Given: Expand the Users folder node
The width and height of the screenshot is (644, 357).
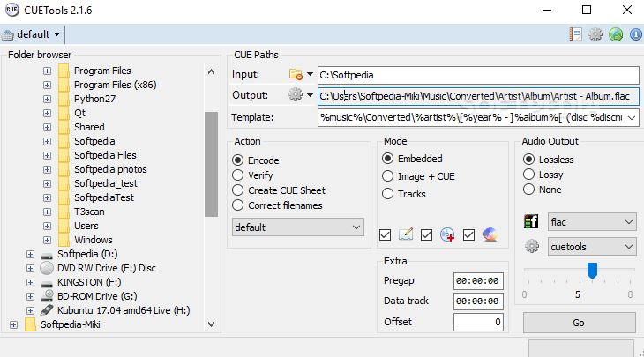Looking at the screenshot, I should tap(48, 226).
